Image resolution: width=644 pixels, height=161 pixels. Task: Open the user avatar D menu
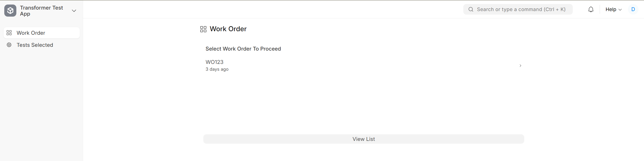pyautogui.click(x=633, y=9)
